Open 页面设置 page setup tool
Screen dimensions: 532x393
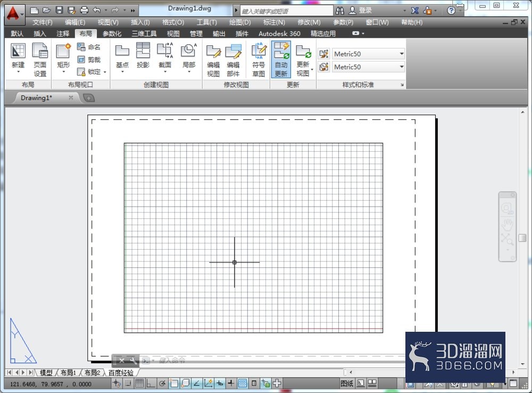(40, 60)
